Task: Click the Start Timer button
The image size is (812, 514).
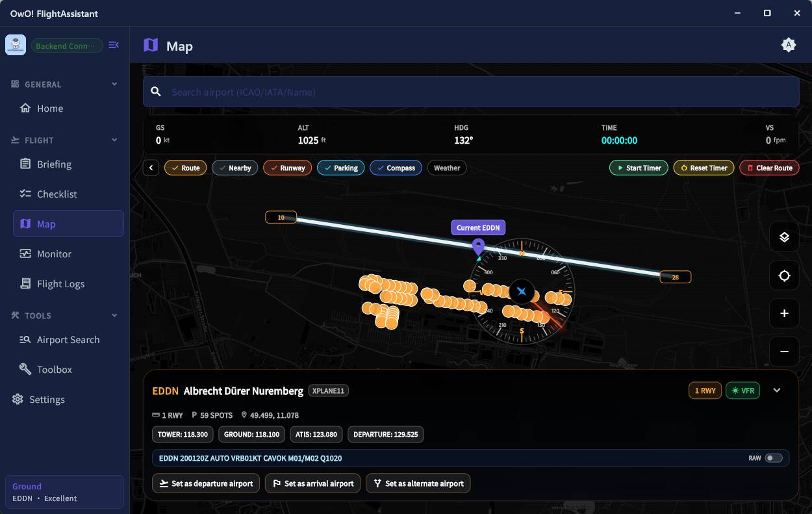Action: tap(639, 168)
